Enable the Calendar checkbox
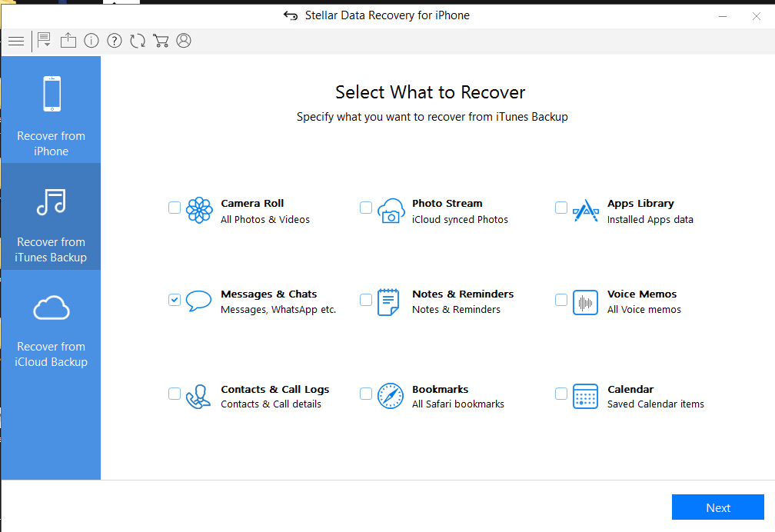 point(561,394)
